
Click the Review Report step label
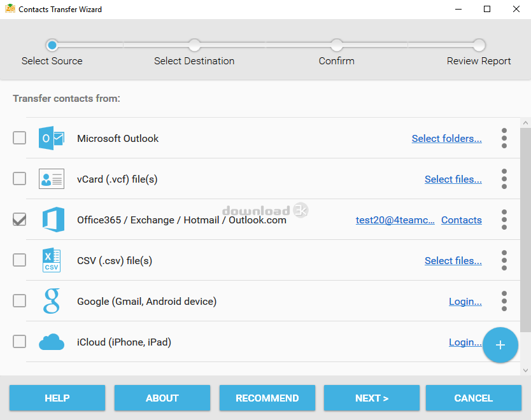[479, 61]
